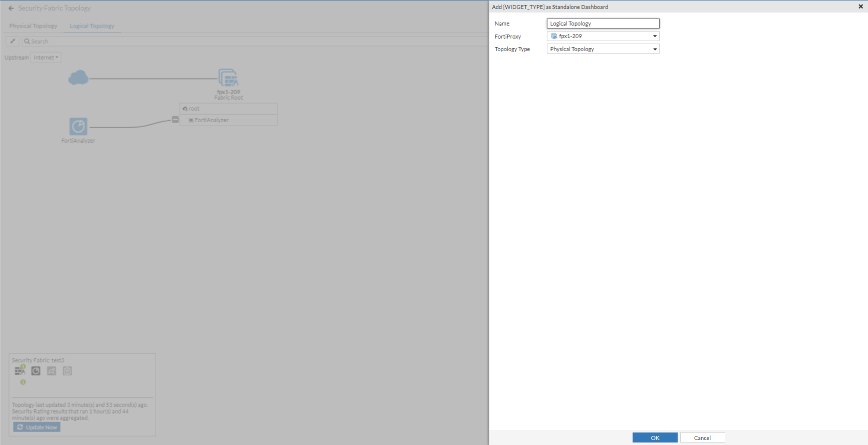Image resolution: width=868 pixels, height=445 pixels.
Task: Click the clipboard icon in the Security Fabric panel
Action: (x=68, y=371)
